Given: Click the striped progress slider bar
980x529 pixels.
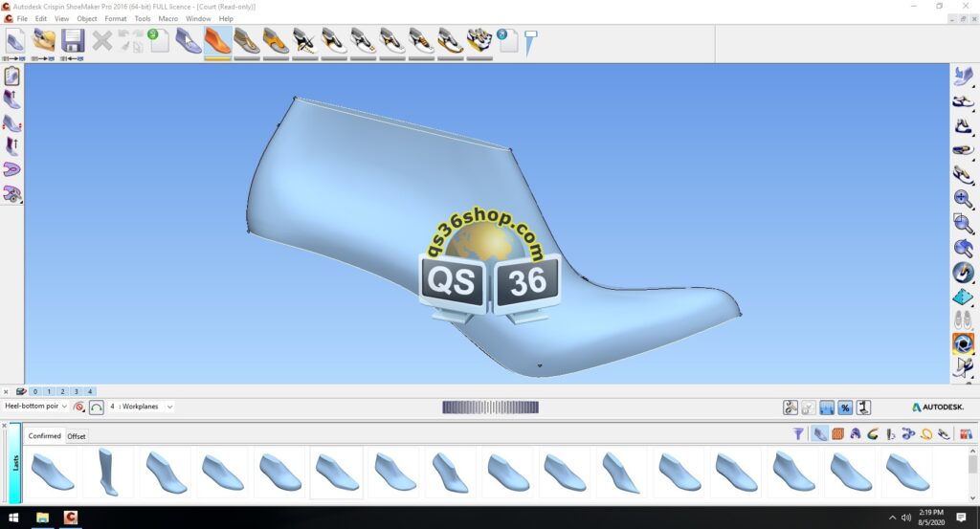Looking at the screenshot, I should click(x=491, y=408).
